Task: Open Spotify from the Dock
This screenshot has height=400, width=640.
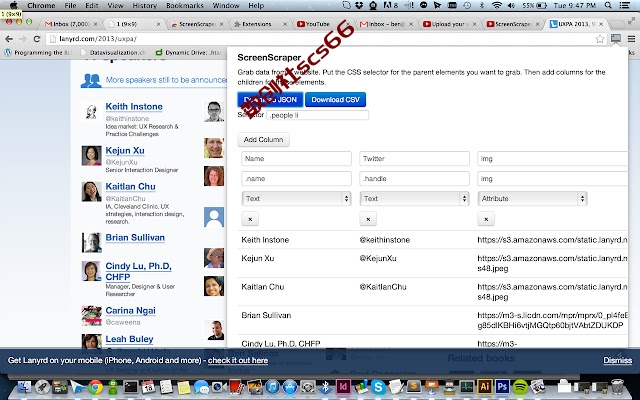Action: click(x=520, y=386)
